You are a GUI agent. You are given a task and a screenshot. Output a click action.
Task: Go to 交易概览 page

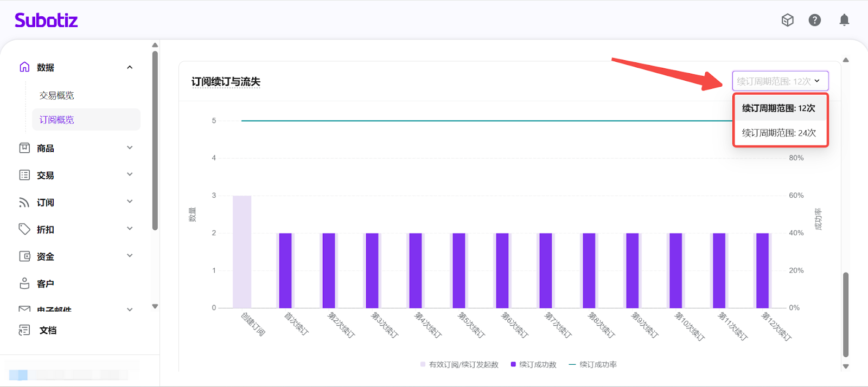click(x=56, y=95)
